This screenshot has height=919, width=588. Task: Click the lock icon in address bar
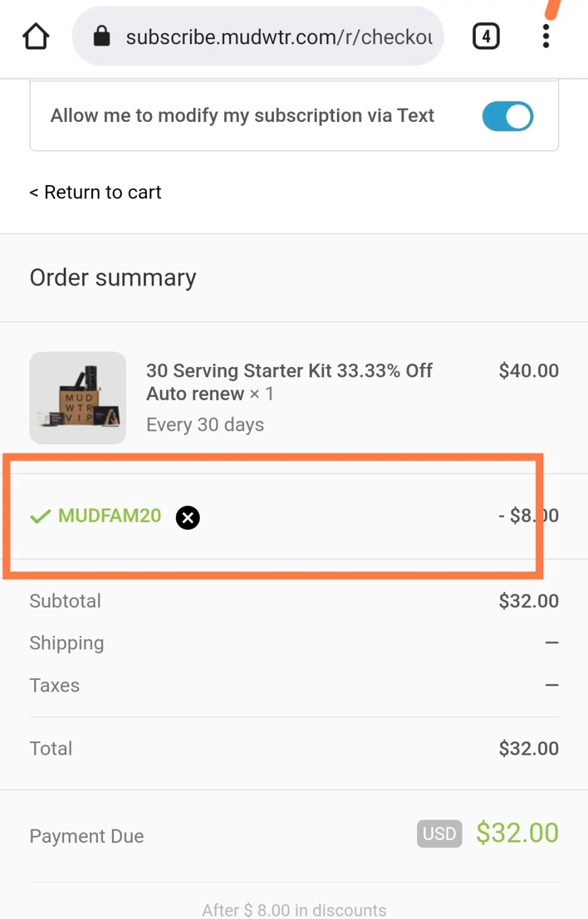tap(102, 36)
